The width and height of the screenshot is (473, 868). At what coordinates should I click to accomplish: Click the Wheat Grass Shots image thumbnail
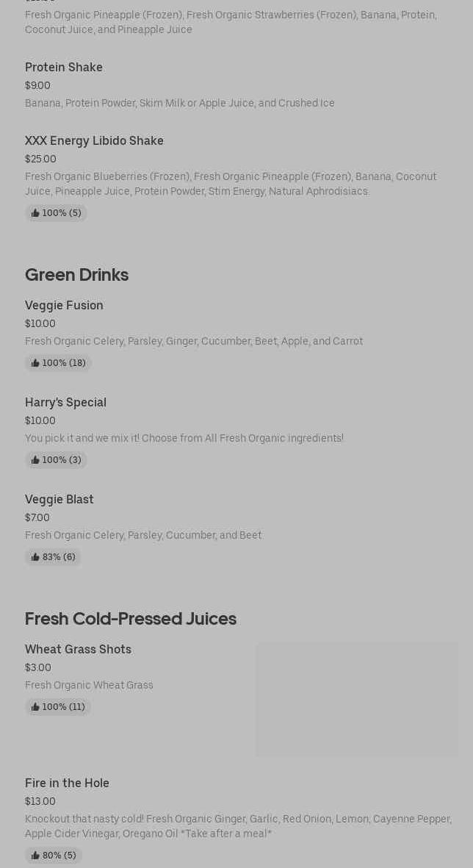[357, 699]
